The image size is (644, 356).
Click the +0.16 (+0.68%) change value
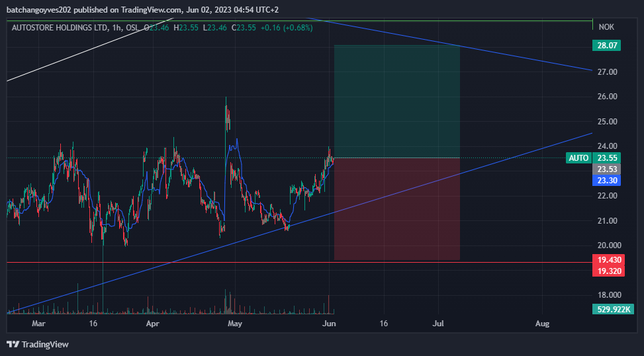(287, 28)
